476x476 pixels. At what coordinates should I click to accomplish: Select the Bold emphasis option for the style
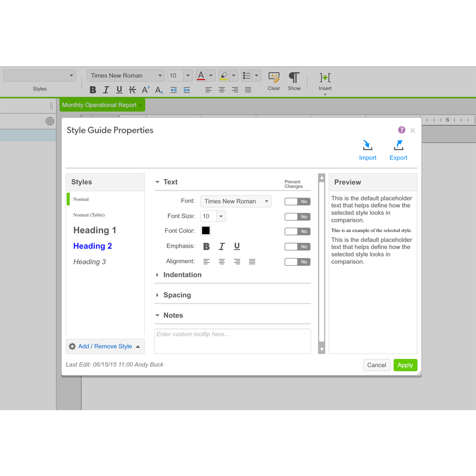[206, 246]
